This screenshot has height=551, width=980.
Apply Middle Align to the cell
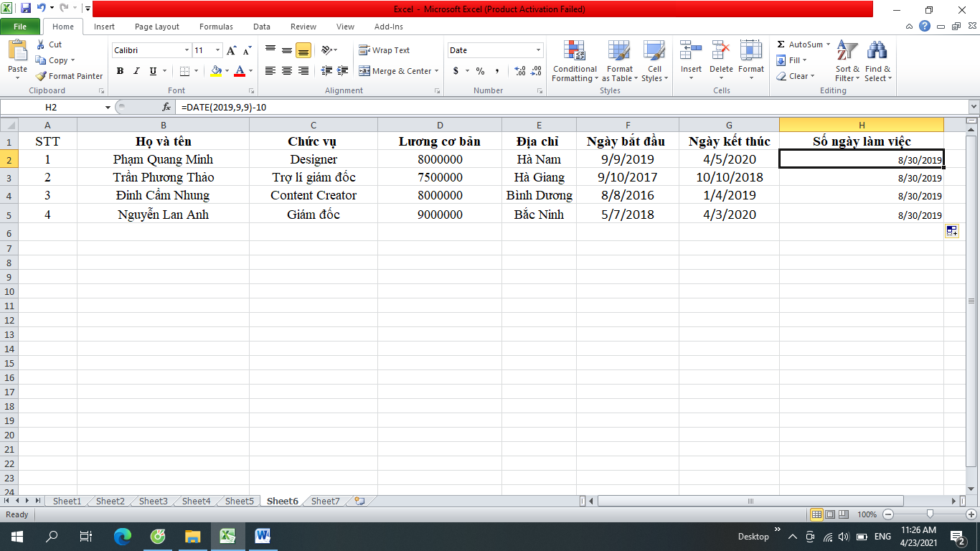click(287, 50)
